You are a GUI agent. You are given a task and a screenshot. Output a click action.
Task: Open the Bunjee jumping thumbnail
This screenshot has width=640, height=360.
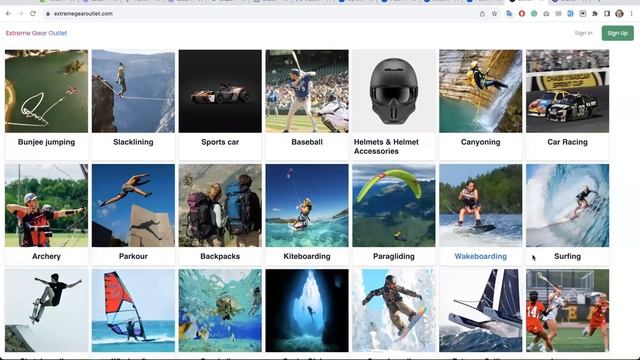[x=46, y=91]
